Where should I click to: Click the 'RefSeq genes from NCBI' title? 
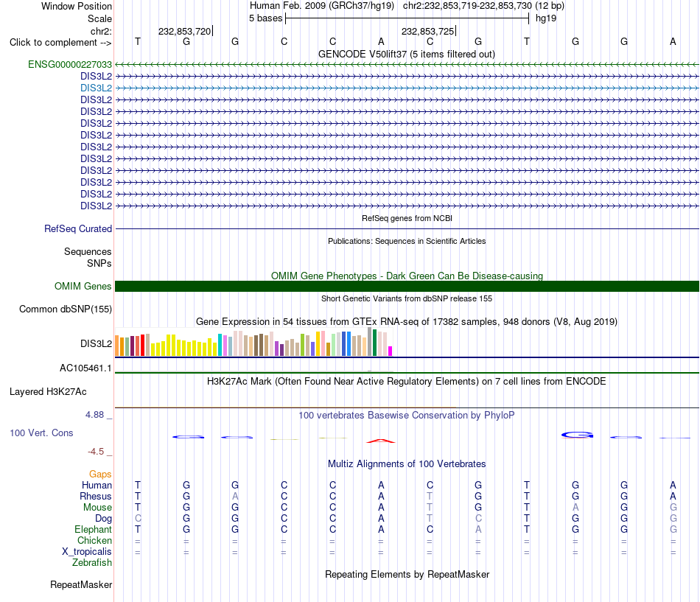click(407, 218)
